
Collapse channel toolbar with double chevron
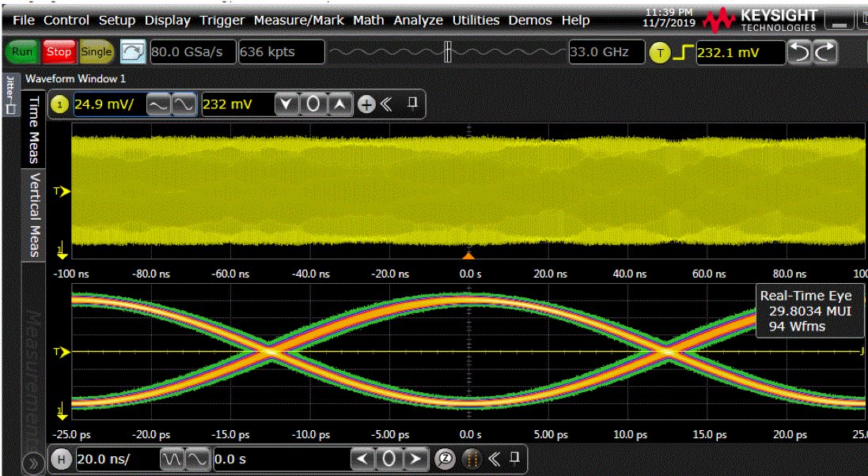point(386,104)
